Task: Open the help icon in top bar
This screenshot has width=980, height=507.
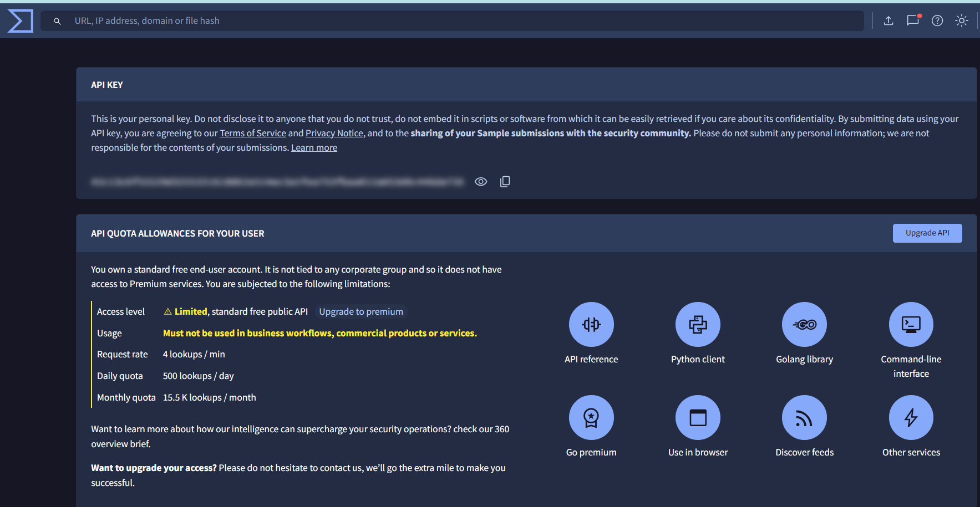Action: click(x=937, y=21)
